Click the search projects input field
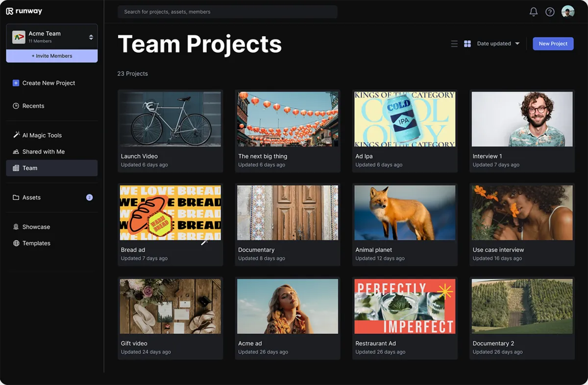The width and height of the screenshot is (588, 385). point(227,12)
